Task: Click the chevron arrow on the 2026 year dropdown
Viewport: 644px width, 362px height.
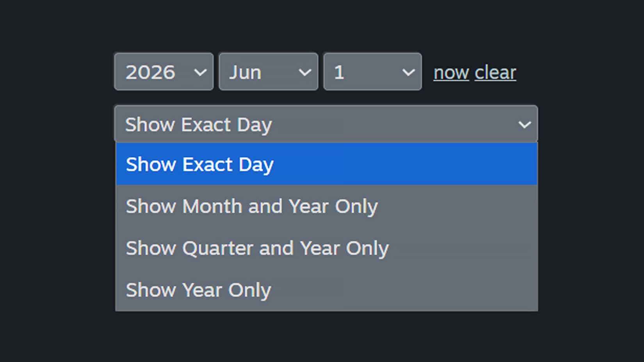Action: (200, 72)
